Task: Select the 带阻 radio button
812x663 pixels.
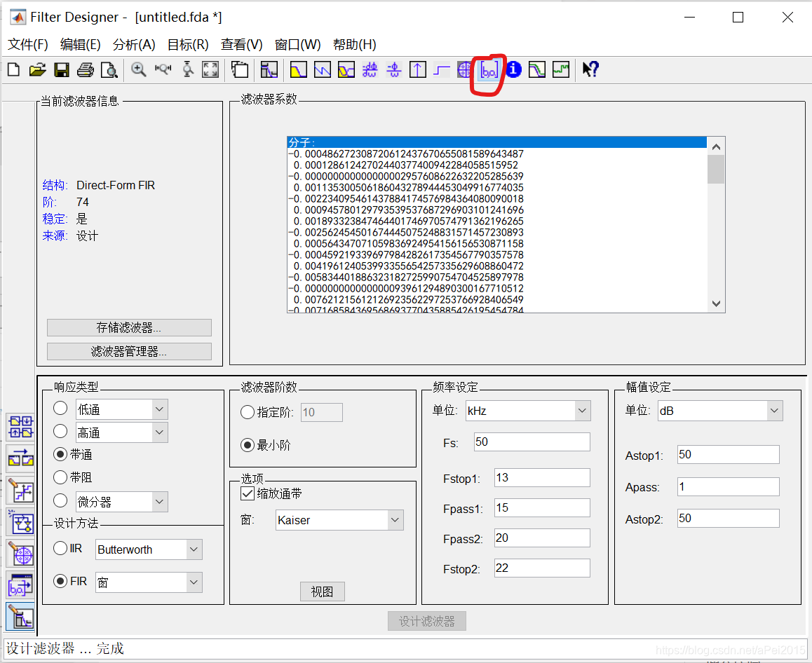Action: coord(60,477)
